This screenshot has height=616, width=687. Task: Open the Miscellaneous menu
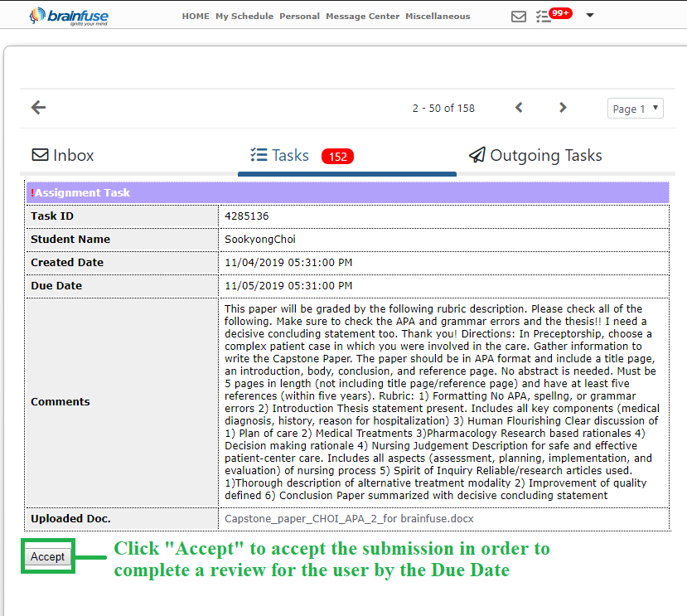click(438, 16)
